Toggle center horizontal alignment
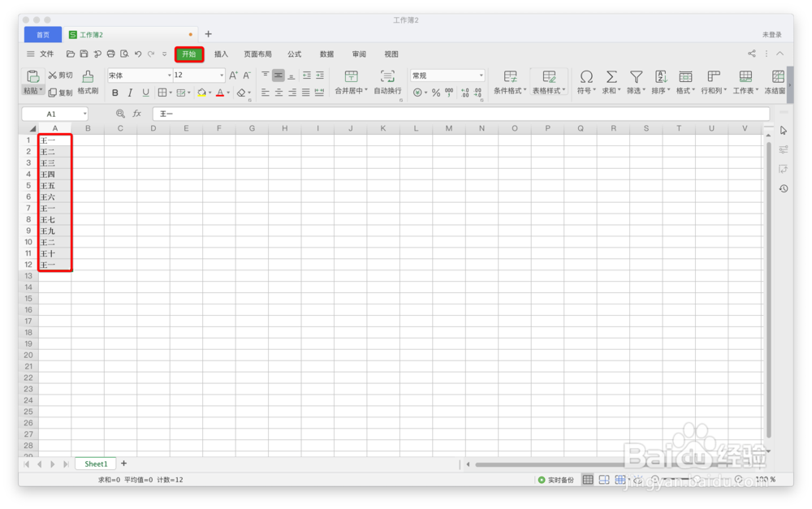 pyautogui.click(x=279, y=93)
